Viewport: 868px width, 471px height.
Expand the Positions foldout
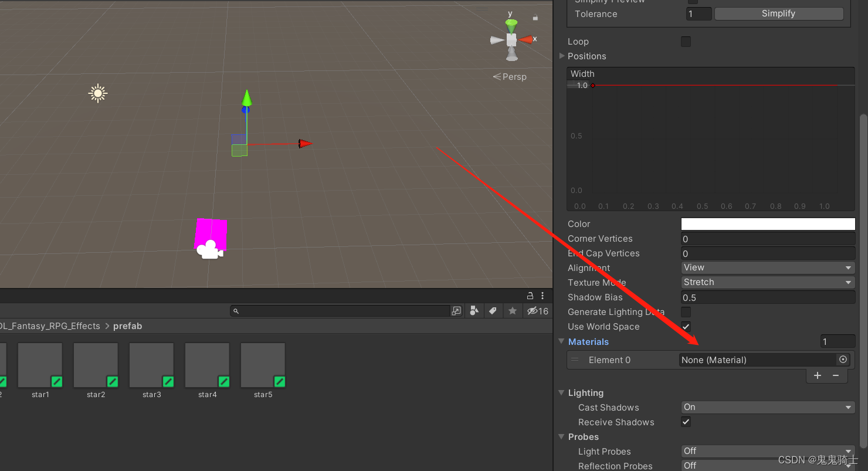(x=561, y=56)
